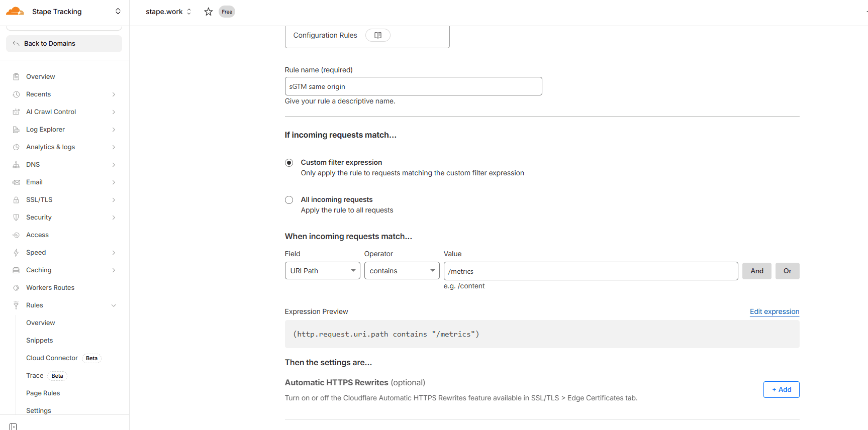Click the expression preview code box
Screen dimensions: 868x430
click(542, 334)
